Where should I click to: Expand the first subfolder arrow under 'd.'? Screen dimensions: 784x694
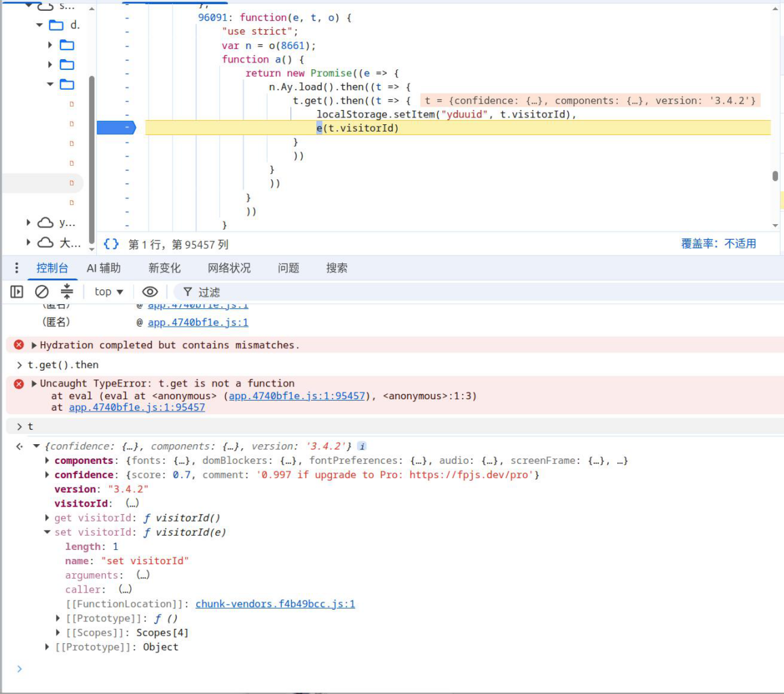click(x=50, y=45)
